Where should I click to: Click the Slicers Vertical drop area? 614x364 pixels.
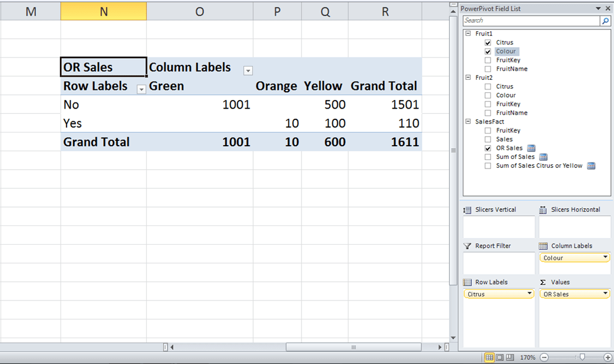click(x=499, y=227)
